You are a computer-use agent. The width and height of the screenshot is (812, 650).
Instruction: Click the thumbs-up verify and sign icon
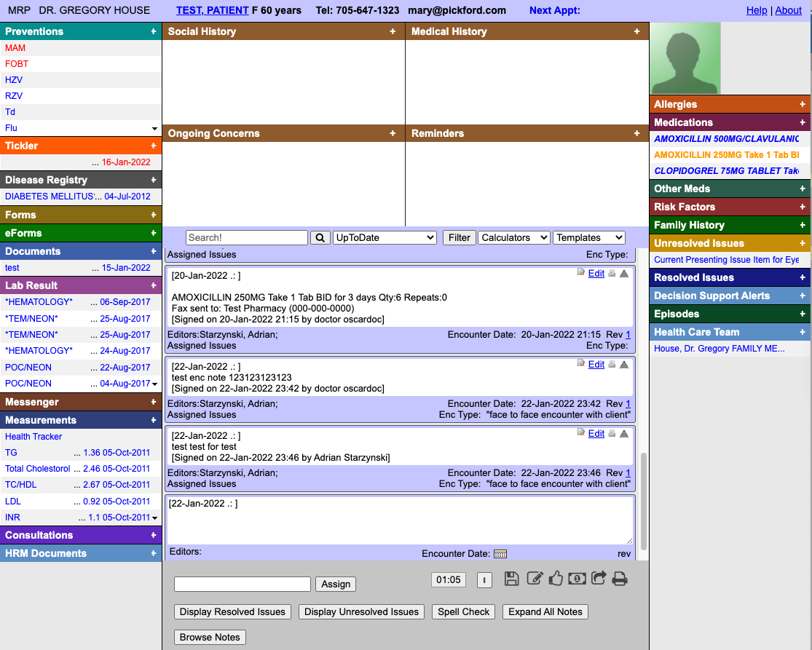[x=556, y=579]
